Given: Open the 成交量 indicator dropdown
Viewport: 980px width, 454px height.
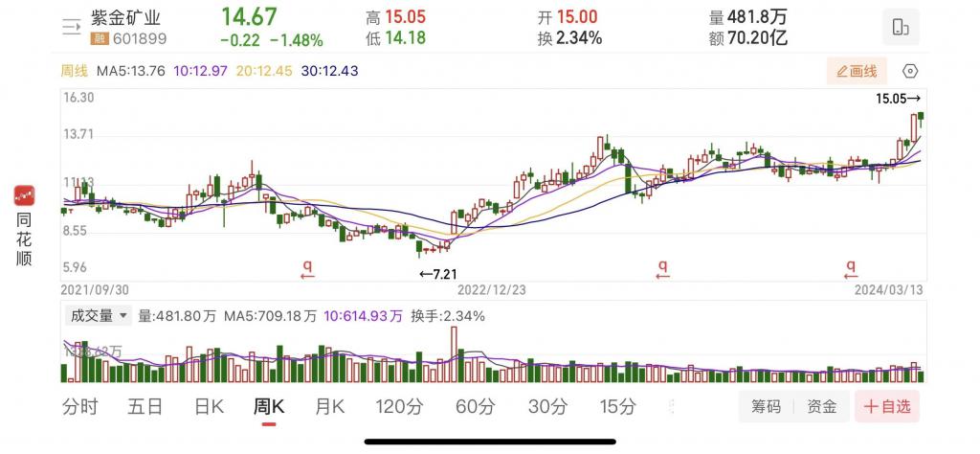Looking at the screenshot, I should 99,316.
